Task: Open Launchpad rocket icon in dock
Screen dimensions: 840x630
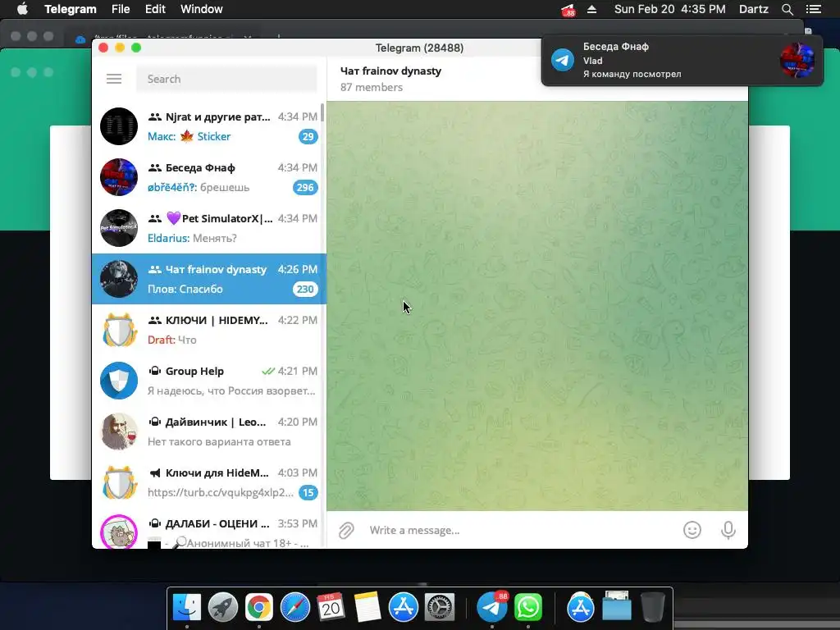Action: click(223, 608)
